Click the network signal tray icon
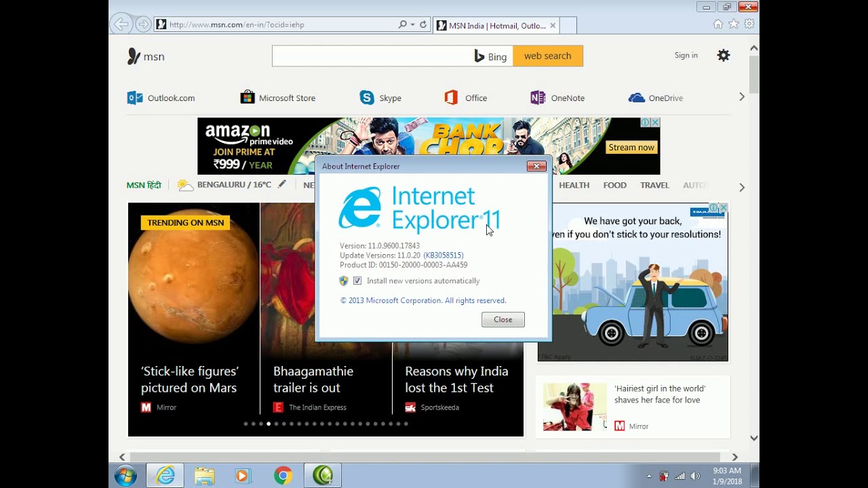Screen dimensions: 868x488 coord(679,476)
